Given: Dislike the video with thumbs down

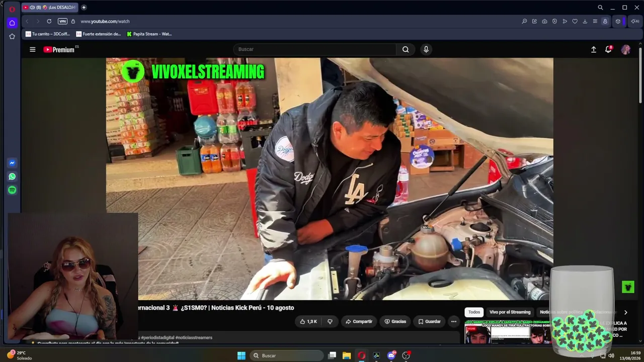Looking at the screenshot, I should pos(330,321).
